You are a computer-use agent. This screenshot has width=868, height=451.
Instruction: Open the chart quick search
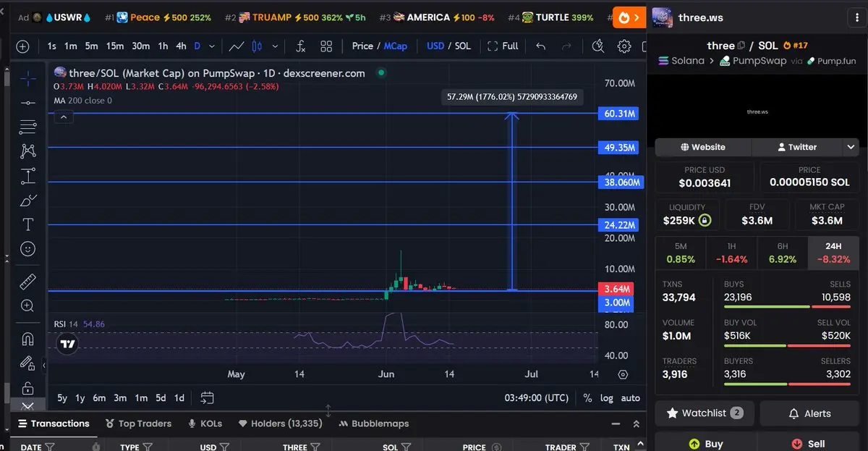coord(597,46)
